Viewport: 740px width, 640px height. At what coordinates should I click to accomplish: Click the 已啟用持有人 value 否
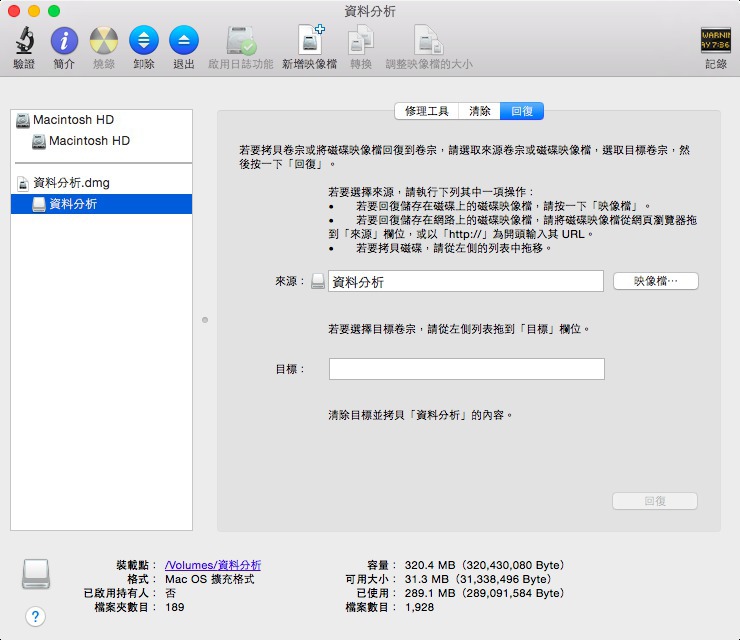click(x=170, y=593)
